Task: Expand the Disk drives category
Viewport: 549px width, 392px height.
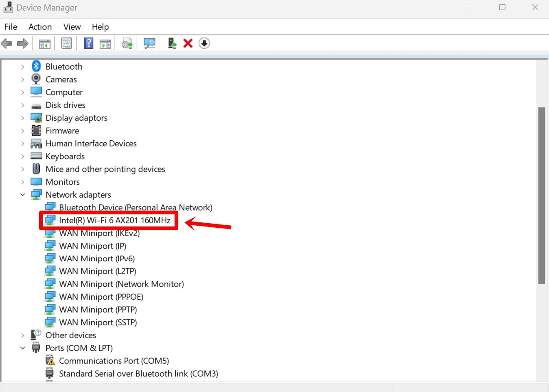Action: [x=23, y=105]
